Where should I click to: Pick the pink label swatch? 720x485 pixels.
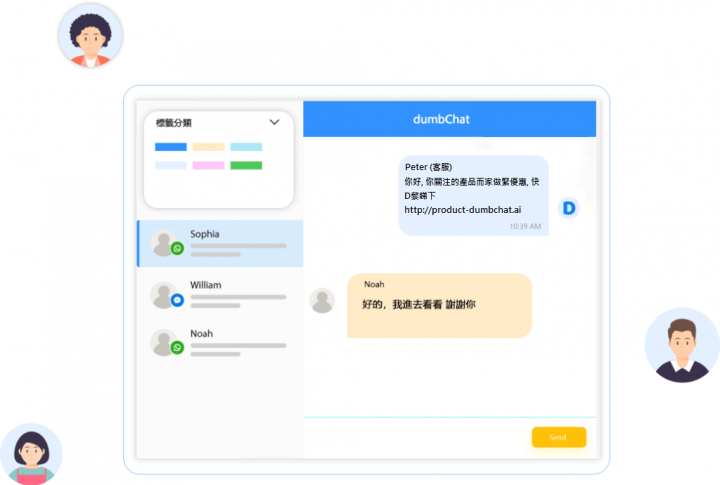coord(208,165)
